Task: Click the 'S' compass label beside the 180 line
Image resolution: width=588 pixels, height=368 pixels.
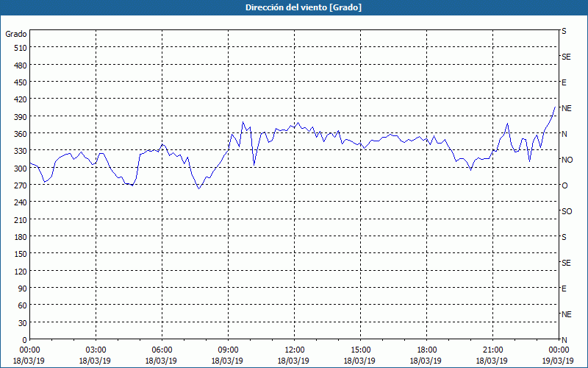Action: [x=564, y=237]
